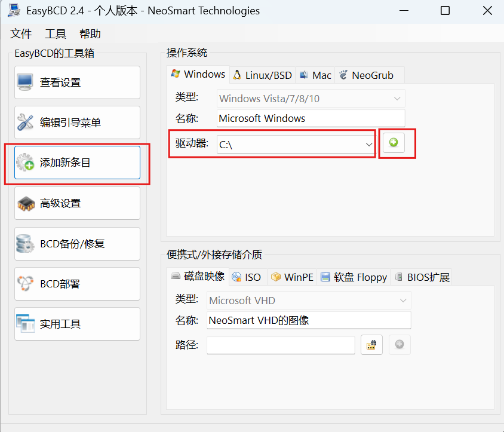Screen dimensions: 504x432
Task: Open BCD备份/修复 in the toolbox
Action: [77, 244]
